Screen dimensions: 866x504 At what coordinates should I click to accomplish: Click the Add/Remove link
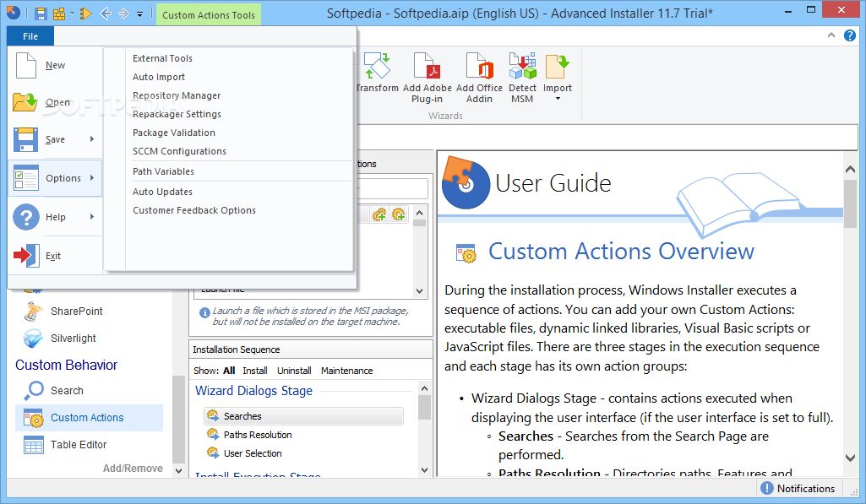tap(133, 469)
